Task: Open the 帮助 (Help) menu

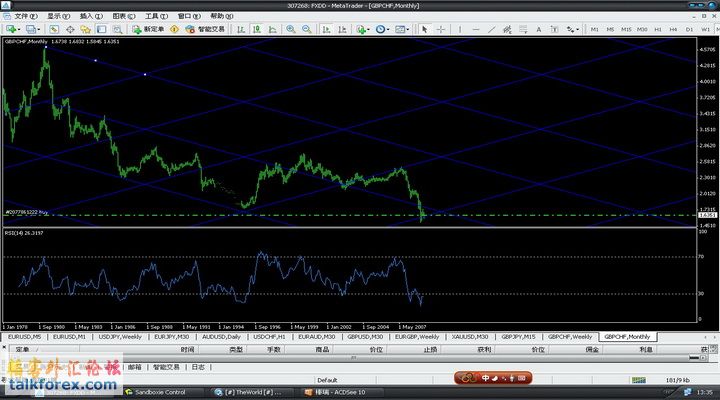Action: [221, 16]
